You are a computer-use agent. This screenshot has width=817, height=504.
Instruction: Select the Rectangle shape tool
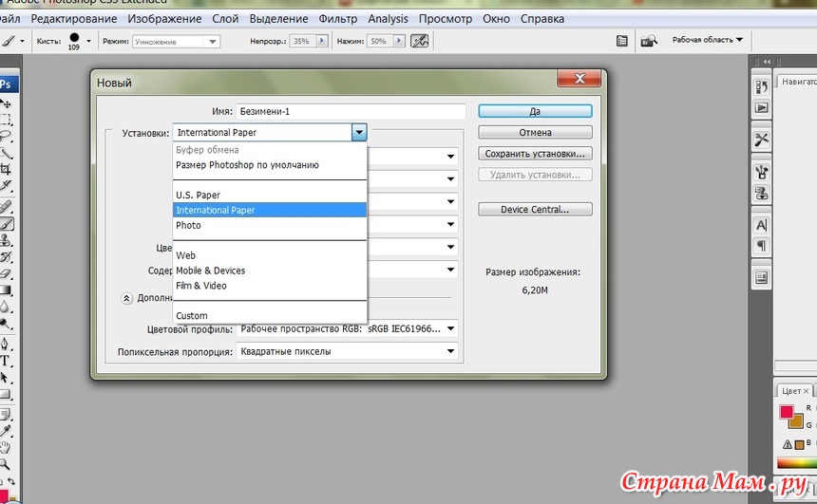[6, 394]
